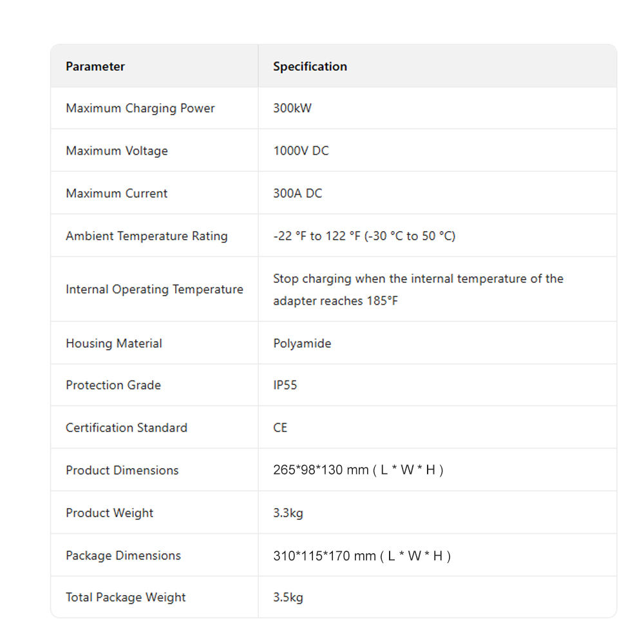Select the Maximum Voltage row label

coord(117,151)
